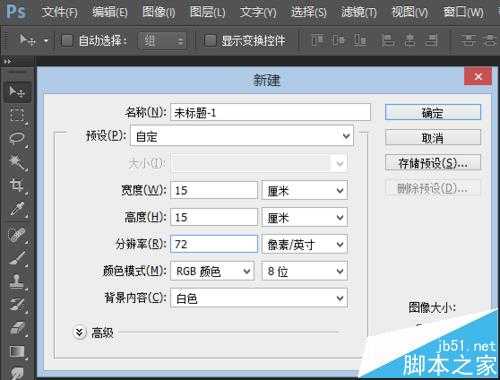The image size is (500, 380).
Task: Click the 分辨率 field showing 72
Action: click(214, 244)
